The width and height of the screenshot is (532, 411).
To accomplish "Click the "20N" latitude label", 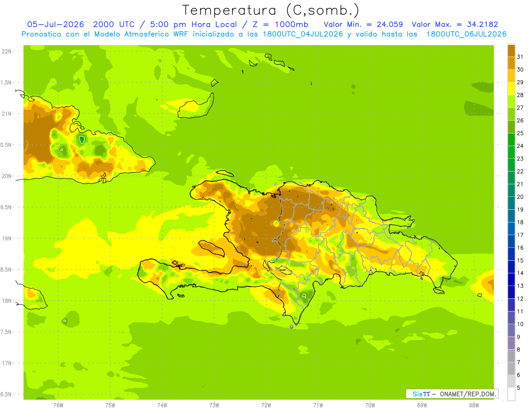I will point(7,176).
